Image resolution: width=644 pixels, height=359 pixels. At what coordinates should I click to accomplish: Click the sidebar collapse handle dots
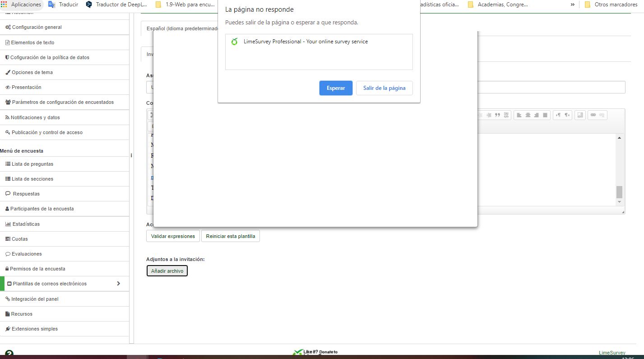pyautogui.click(x=131, y=155)
